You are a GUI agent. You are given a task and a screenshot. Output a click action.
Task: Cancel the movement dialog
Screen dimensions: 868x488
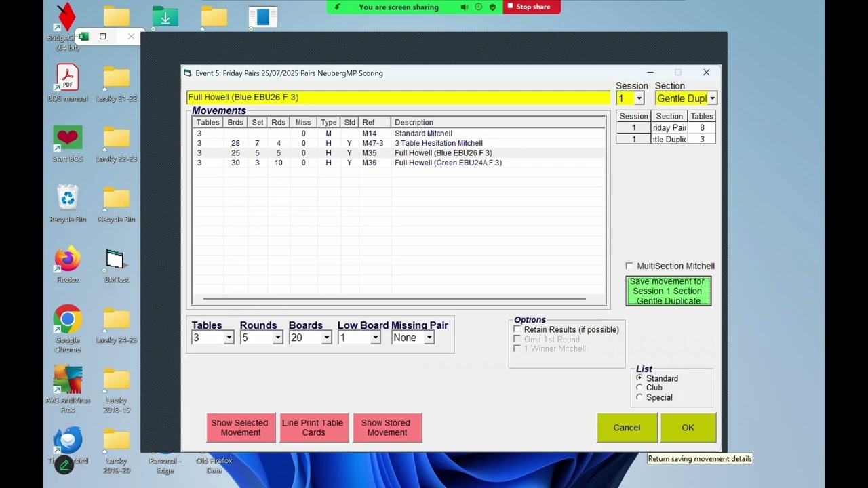click(627, 428)
